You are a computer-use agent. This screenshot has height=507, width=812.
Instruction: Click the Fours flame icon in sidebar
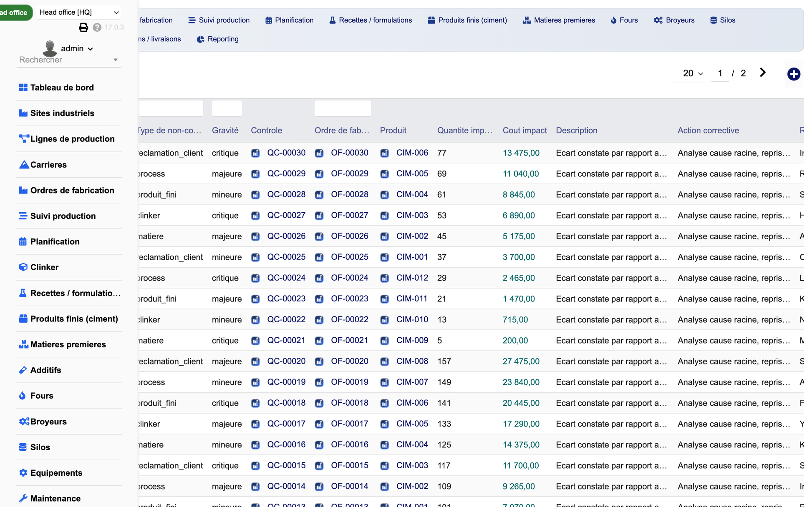click(x=23, y=396)
